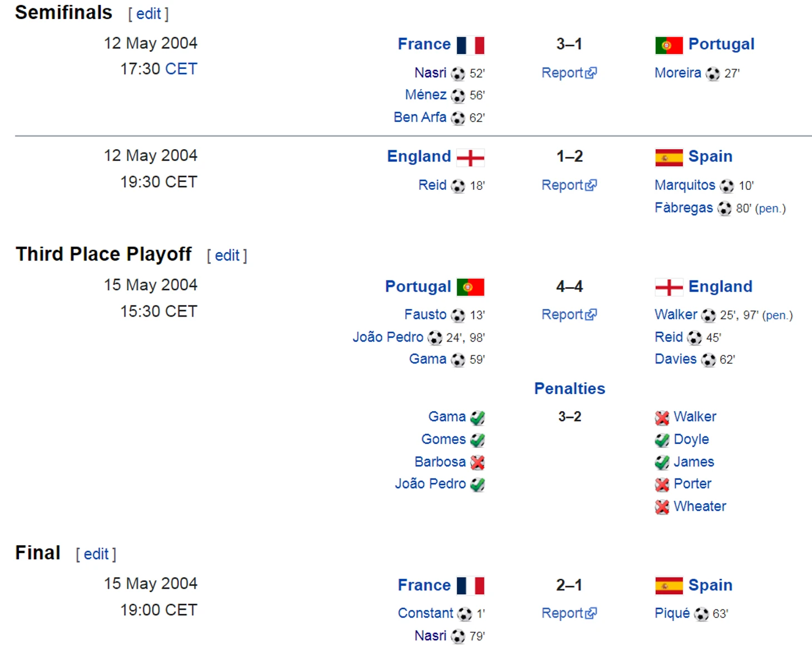Click the red cross icon next to Barbosa
Screen dimensions: 812x665
pyautogui.click(x=477, y=462)
